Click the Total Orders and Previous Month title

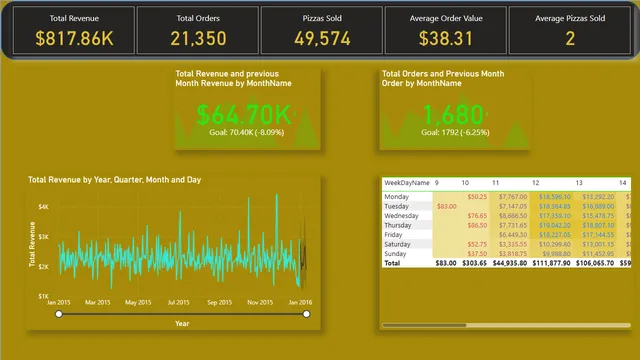pyautogui.click(x=443, y=78)
